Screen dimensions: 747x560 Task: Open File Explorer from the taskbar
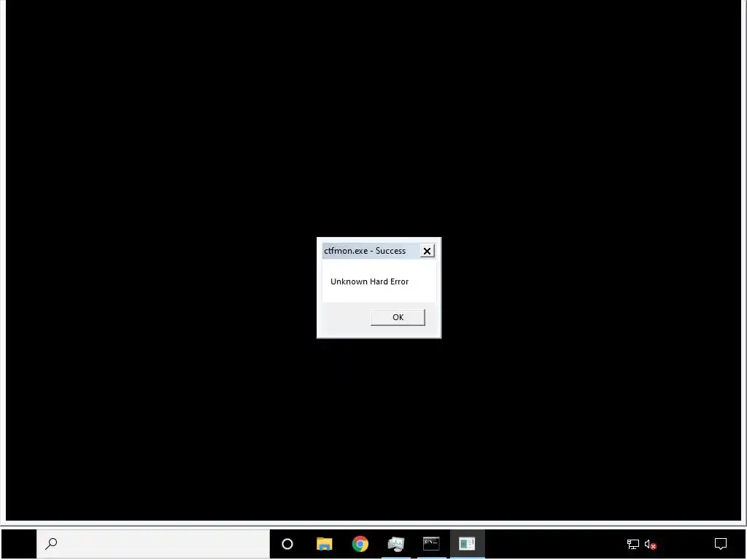pos(324,544)
